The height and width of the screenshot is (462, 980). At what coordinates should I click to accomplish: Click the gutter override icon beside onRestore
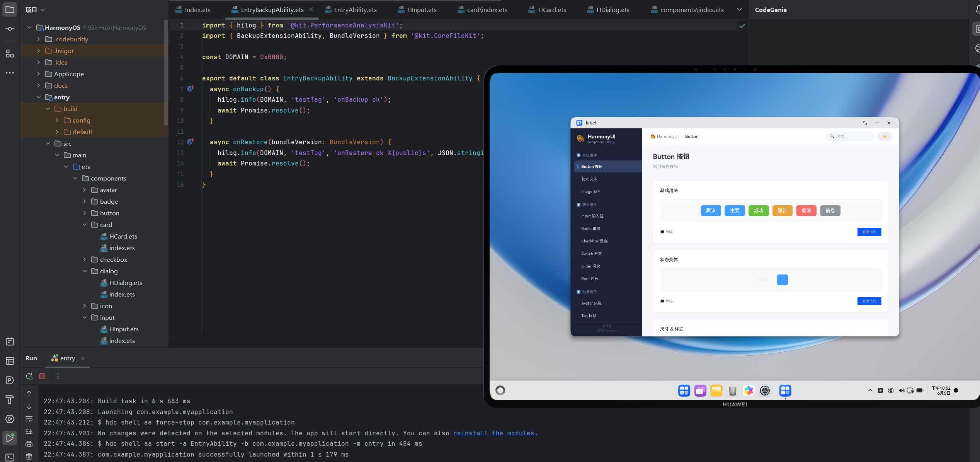190,142
